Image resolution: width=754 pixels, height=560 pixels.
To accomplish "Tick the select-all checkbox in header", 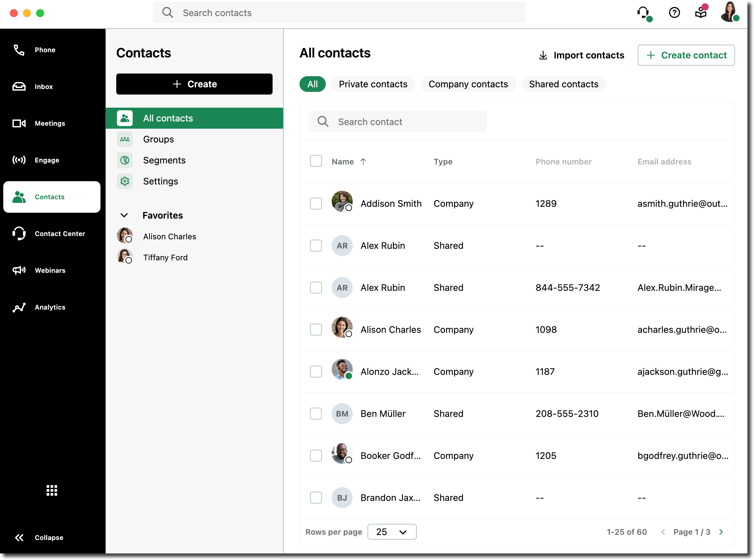I will (x=316, y=161).
